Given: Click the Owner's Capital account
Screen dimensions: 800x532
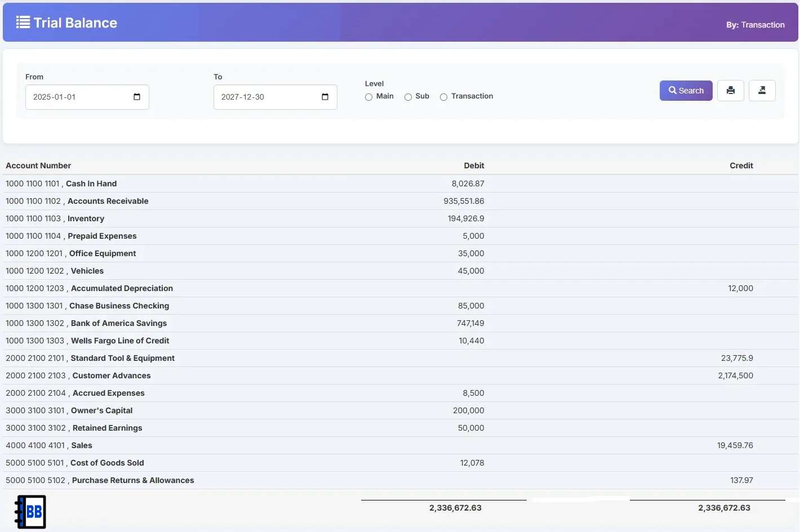Looking at the screenshot, I should [101, 410].
